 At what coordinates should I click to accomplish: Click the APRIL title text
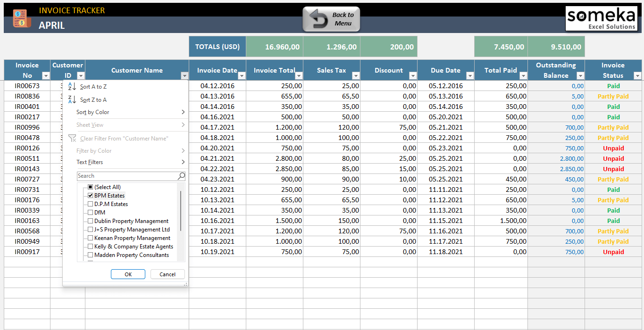pos(52,25)
